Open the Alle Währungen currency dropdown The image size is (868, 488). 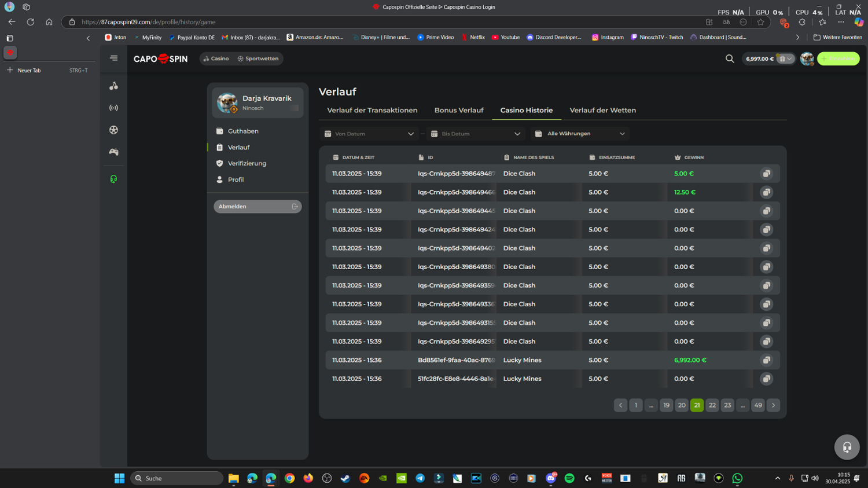[580, 134]
